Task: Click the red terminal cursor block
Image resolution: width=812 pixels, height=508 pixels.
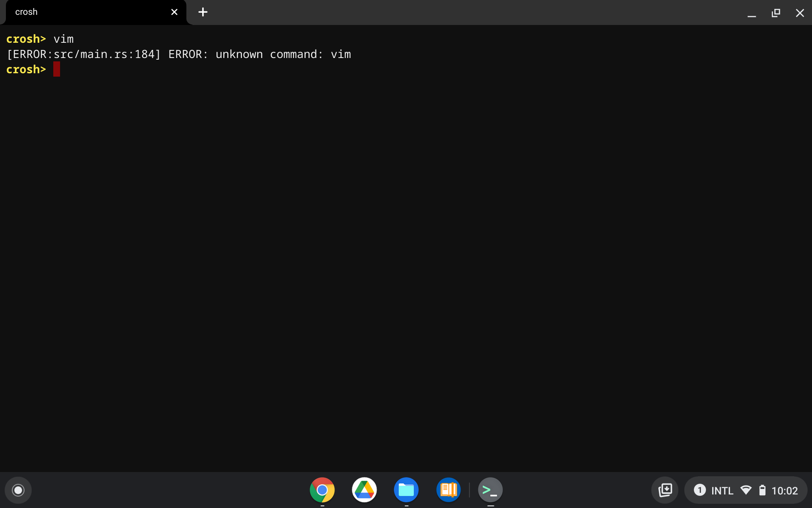Action: pos(56,69)
